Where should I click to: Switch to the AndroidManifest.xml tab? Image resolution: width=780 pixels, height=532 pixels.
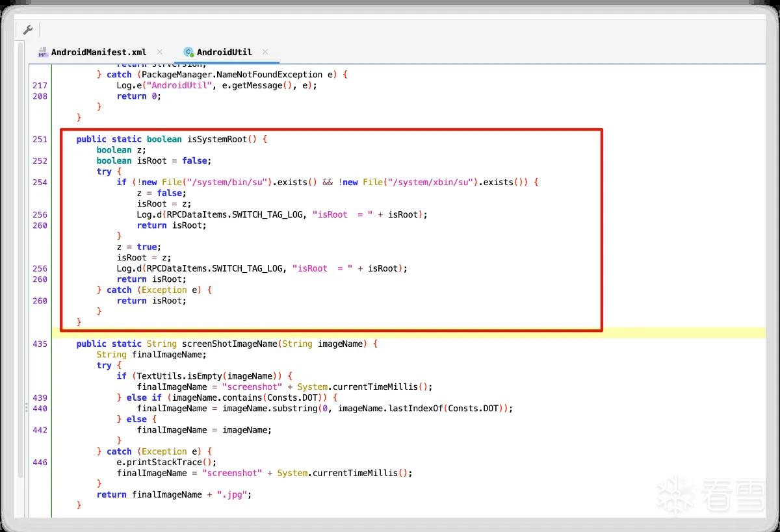[99, 52]
